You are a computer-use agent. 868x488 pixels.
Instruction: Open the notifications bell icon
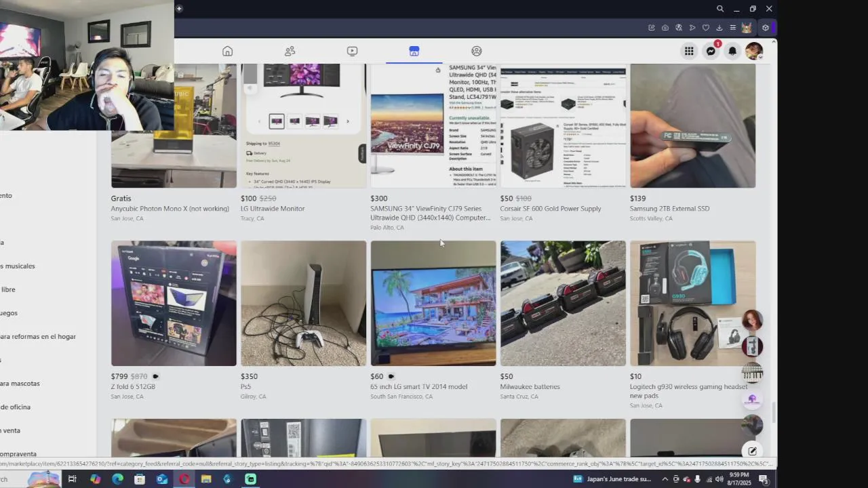(732, 51)
